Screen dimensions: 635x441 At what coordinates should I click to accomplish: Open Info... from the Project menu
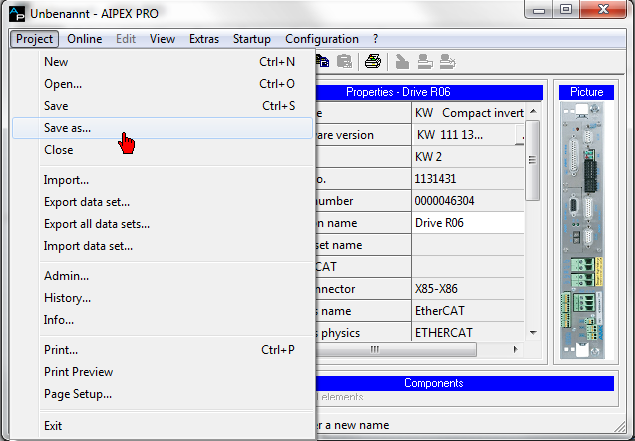tap(163, 320)
